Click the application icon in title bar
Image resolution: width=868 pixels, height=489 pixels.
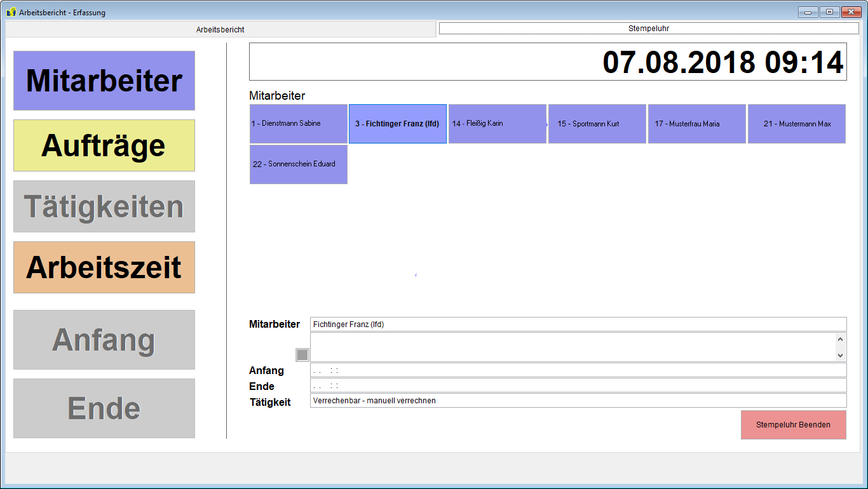click(11, 12)
